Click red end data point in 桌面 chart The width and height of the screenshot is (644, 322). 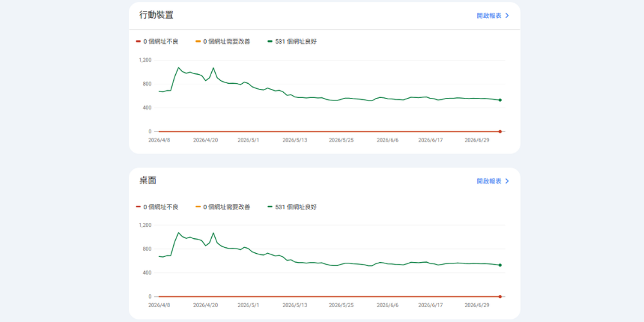(x=500, y=296)
